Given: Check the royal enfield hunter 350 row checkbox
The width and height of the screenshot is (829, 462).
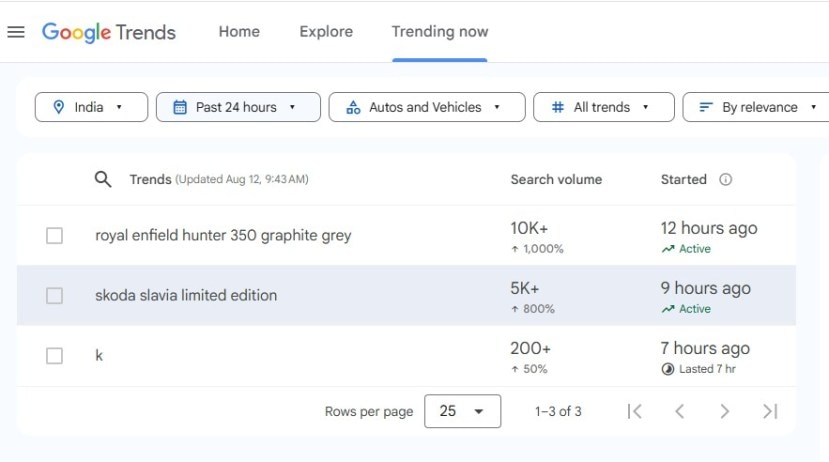Looking at the screenshot, I should tap(54, 235).
